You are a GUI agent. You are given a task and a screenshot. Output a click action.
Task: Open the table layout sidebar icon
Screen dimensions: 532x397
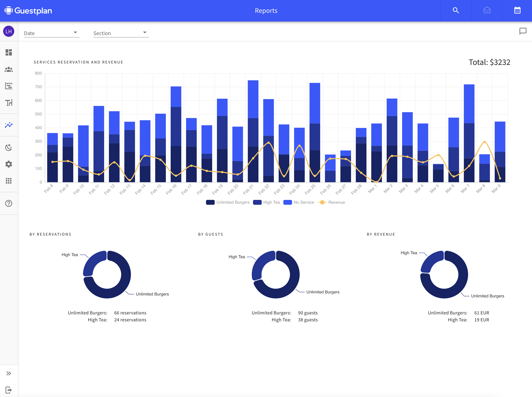tap(9, 103)
